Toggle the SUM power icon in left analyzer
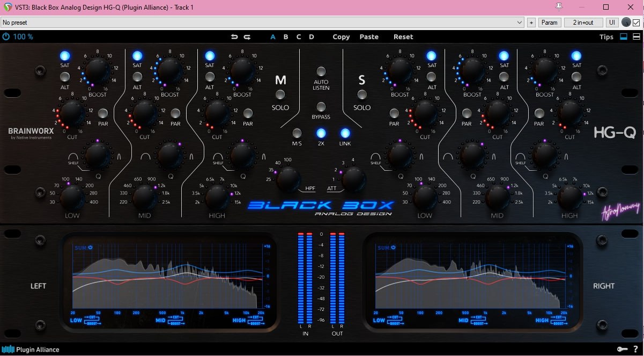 click(91, 248)
